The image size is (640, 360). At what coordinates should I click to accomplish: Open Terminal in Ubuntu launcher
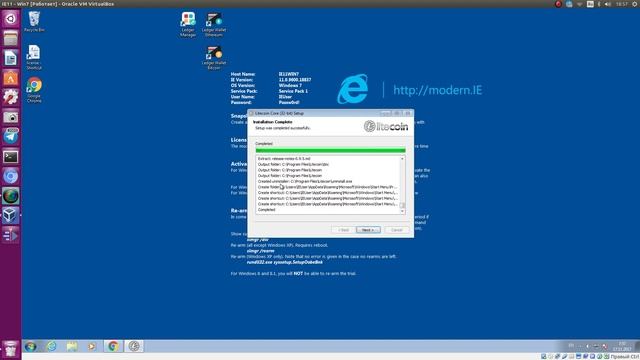click(11, 156)
